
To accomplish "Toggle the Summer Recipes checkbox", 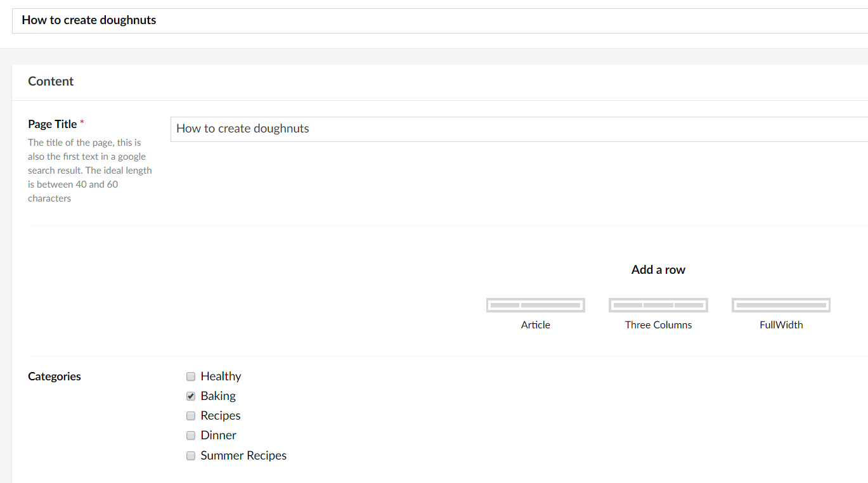I will tap(191, 456).
